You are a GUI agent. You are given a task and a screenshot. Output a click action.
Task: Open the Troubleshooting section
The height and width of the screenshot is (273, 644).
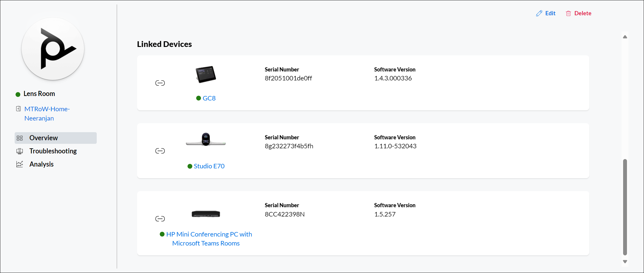[x=53, y=151]
